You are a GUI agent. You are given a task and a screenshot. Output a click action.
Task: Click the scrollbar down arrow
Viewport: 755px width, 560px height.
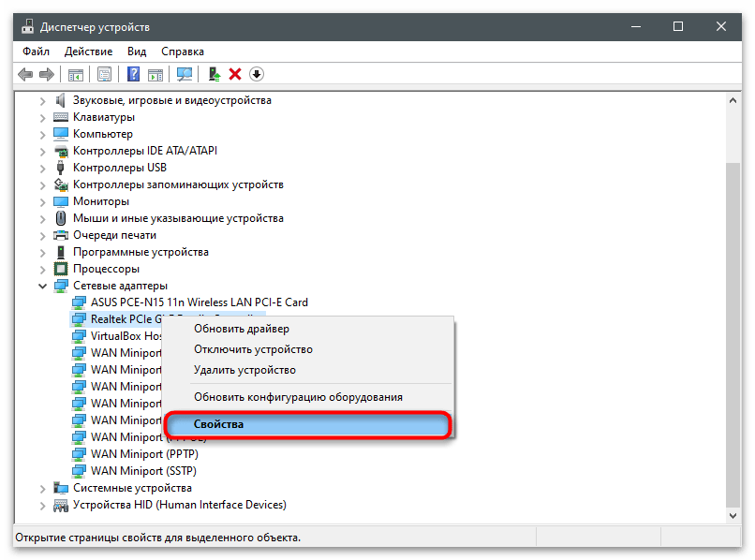point(733,516)
